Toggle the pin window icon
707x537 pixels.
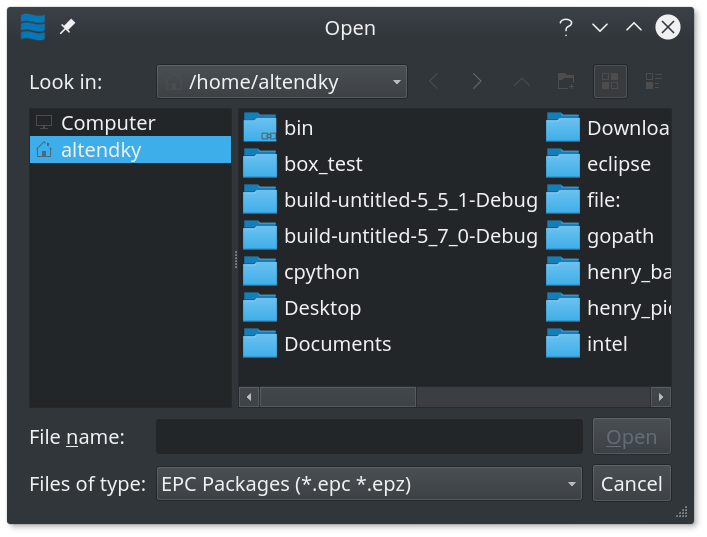coord(67,28)
